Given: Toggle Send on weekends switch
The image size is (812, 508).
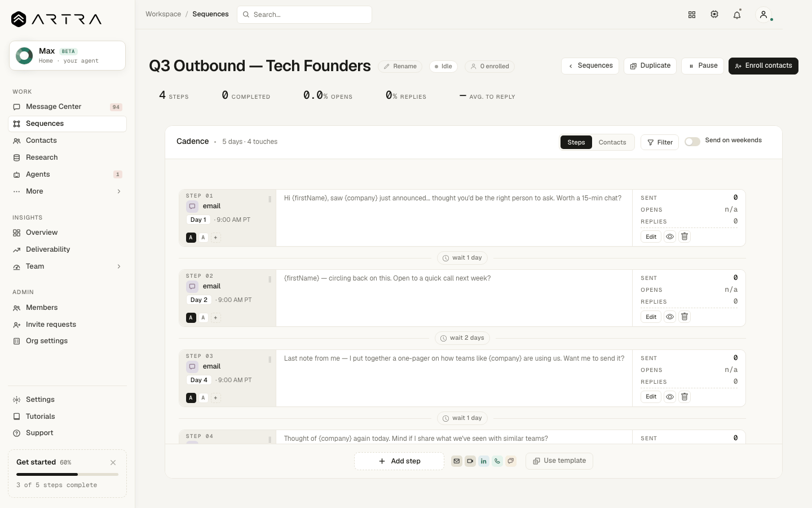Looking at the screenshot, I should [x=692, y=142].
